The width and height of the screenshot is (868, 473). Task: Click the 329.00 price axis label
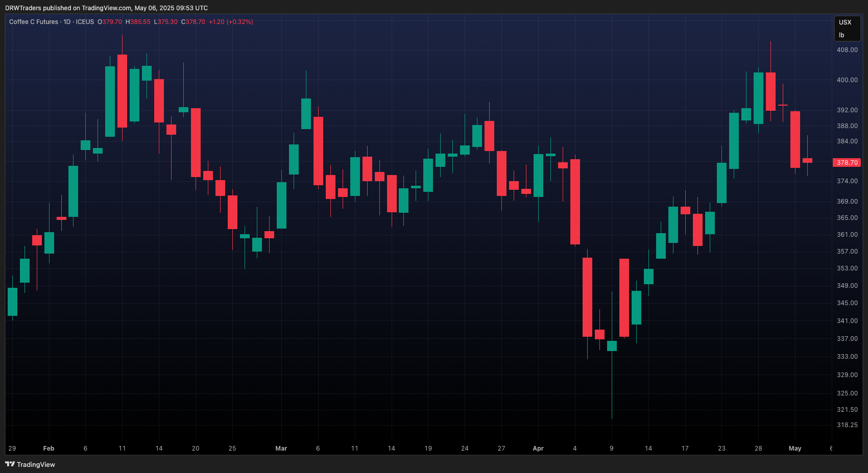coord(847,375)
